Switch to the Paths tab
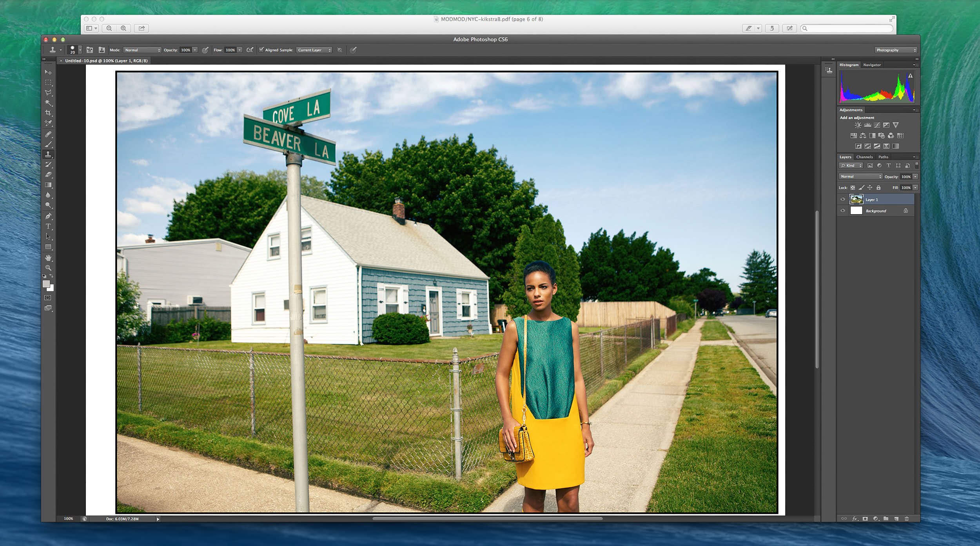Image resolution: width=980 pixels, height=546 pixels. [x=883, y=157]
